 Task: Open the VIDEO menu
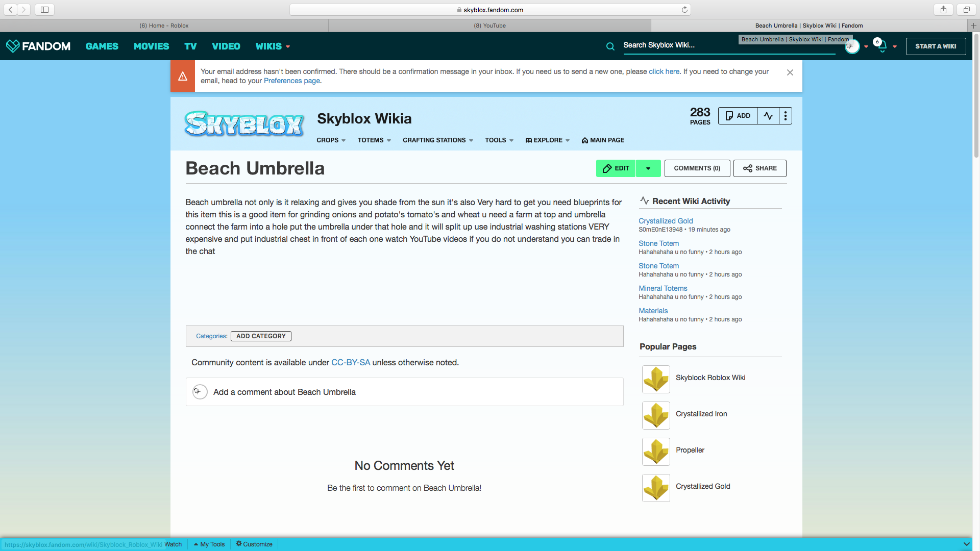click(226, 46)
